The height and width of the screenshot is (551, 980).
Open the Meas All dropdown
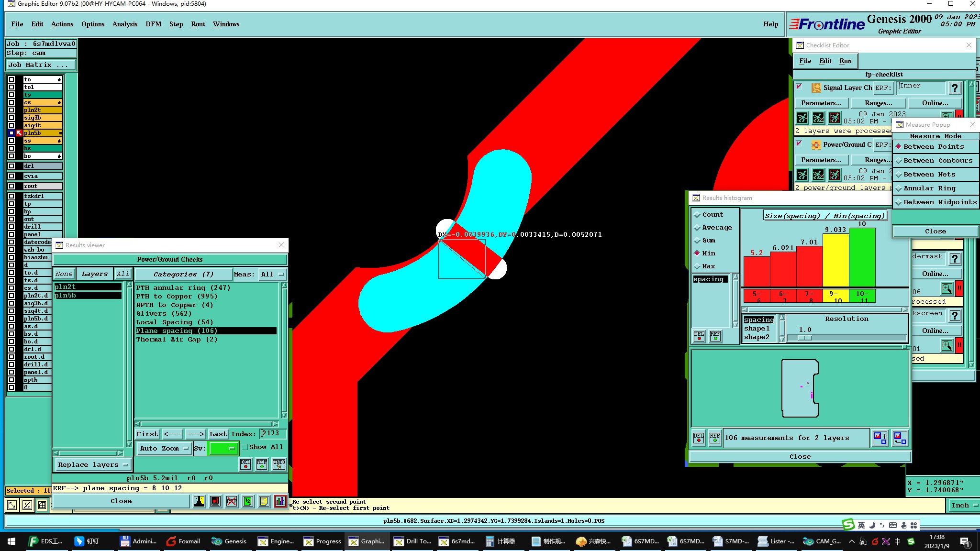[272, 275]
